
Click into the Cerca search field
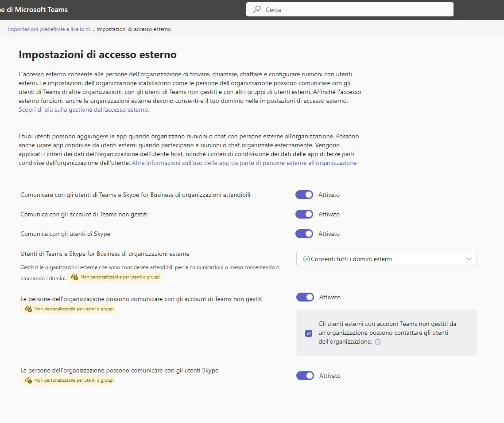(x=350, y=9)
